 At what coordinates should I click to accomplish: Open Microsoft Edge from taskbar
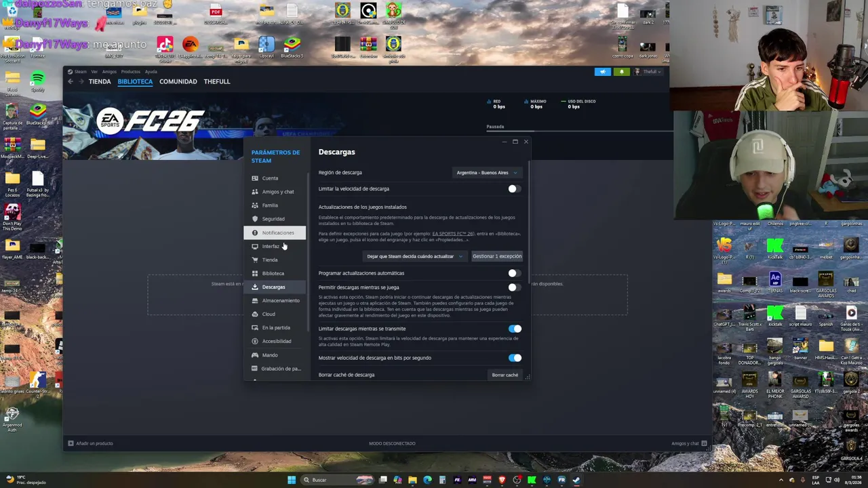coord(427,480)
